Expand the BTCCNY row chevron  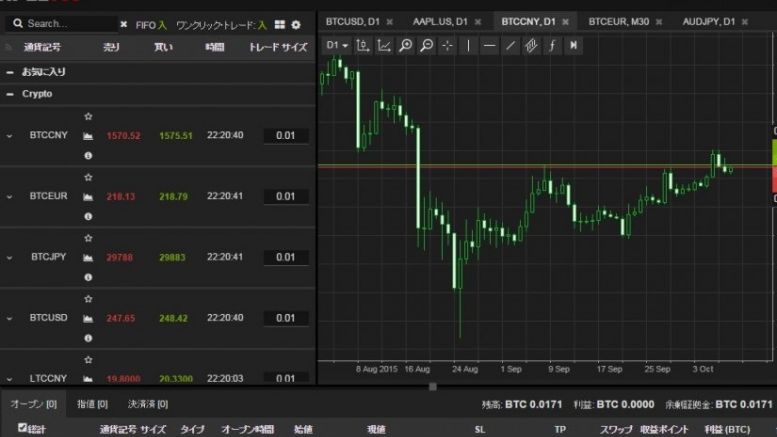9,136
